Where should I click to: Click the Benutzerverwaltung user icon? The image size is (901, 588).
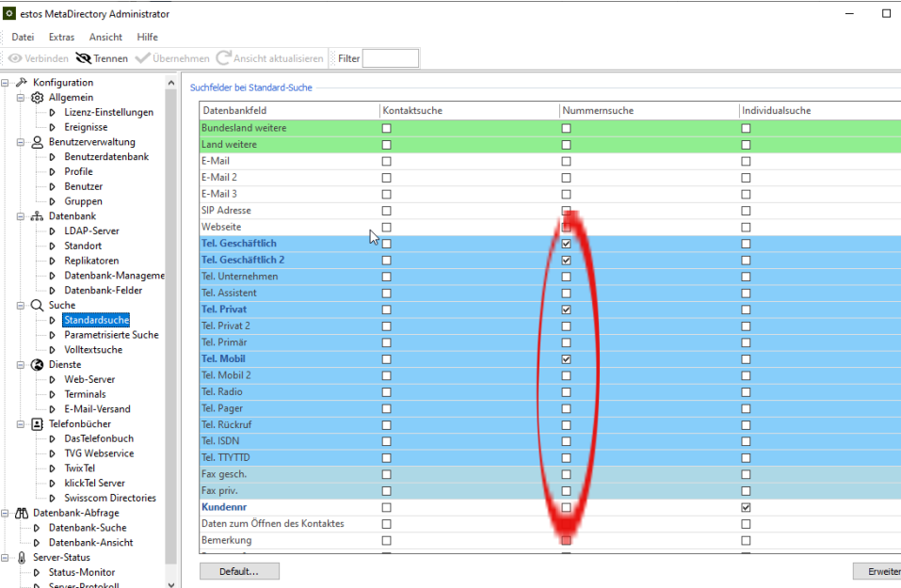(38, 142)
